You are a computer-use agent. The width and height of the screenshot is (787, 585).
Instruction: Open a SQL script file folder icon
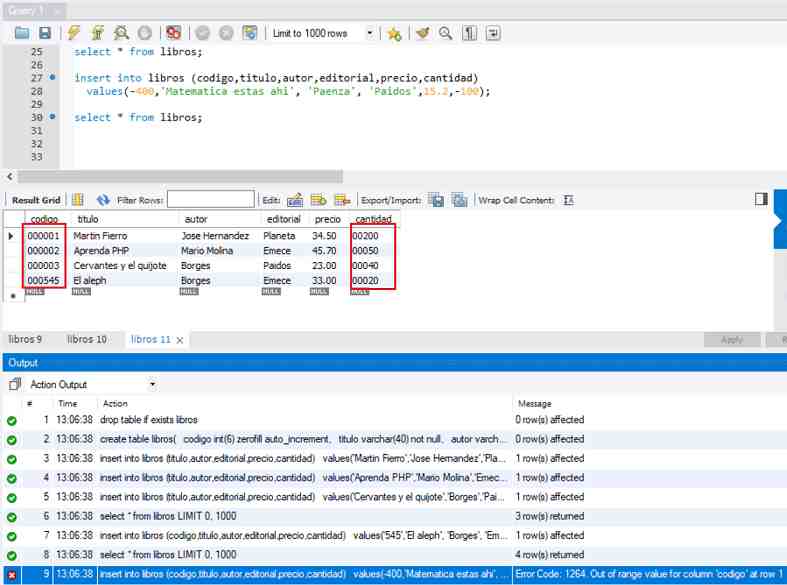[x=22, y=33]
